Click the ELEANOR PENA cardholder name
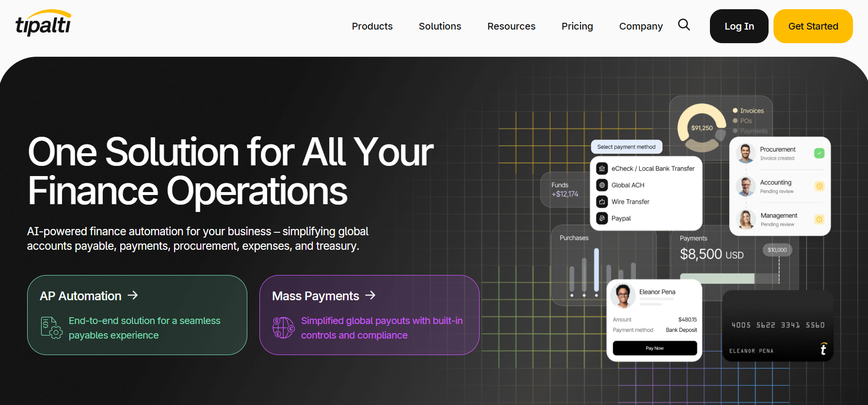Screen dimensions: 868x405 click(751, 351)
